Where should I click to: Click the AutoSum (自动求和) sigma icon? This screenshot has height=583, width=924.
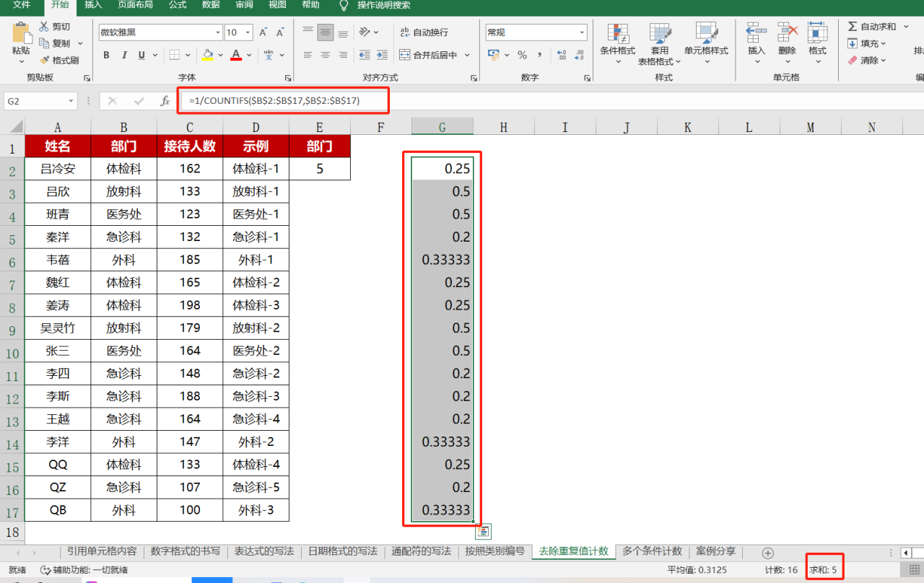coord(853,27)
